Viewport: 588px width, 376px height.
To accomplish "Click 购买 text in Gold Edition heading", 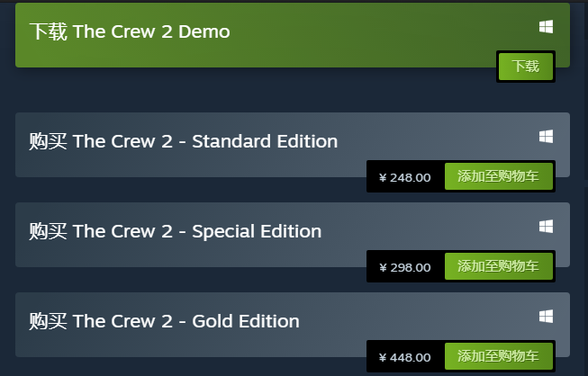I will point(48,321).
